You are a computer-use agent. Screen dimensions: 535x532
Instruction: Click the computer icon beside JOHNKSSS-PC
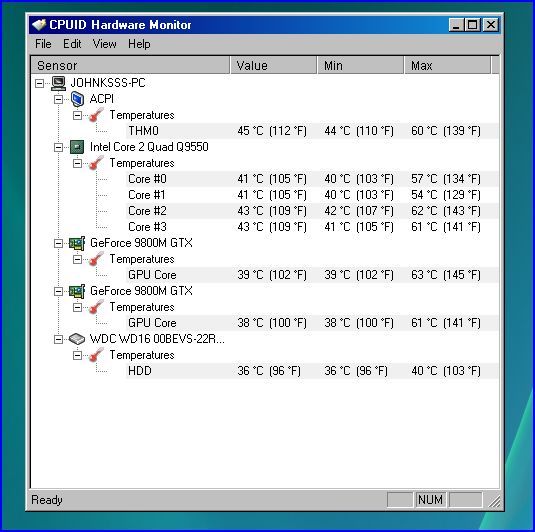click(x=58, y=83)
